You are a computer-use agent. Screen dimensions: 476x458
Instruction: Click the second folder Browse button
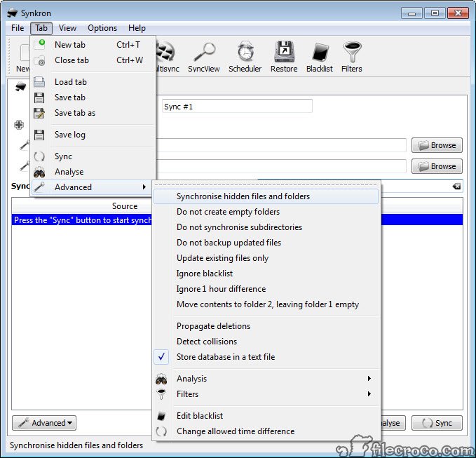tap(437, 166)
